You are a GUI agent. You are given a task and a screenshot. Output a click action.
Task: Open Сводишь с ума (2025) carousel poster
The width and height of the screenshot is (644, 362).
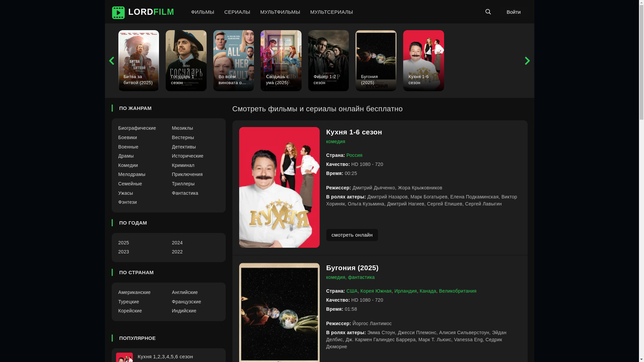tap(281, 61)
